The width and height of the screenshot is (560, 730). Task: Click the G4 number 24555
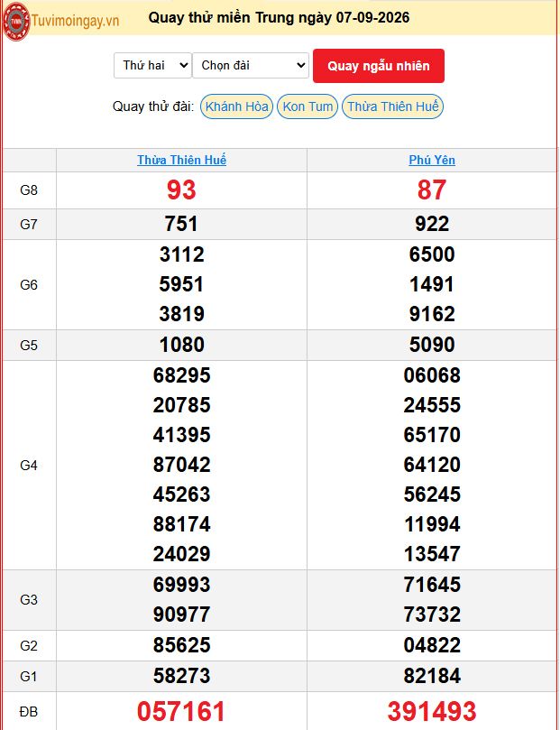[432, 405]
